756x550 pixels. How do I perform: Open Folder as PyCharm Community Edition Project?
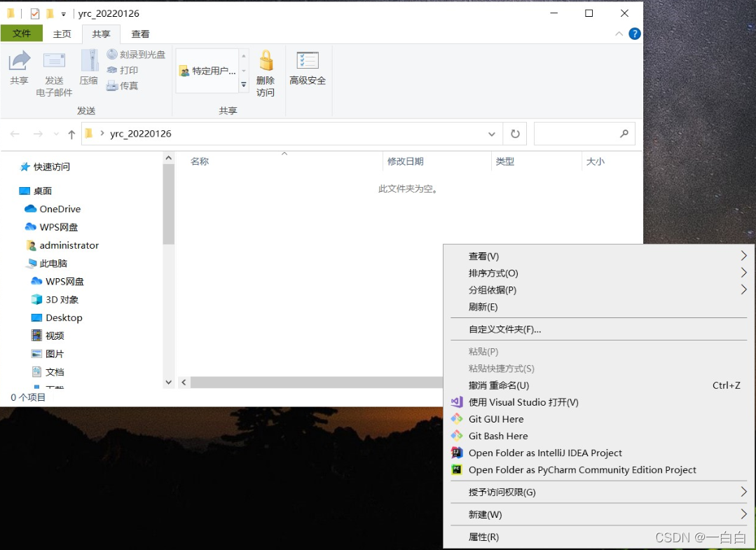(582, 469)
